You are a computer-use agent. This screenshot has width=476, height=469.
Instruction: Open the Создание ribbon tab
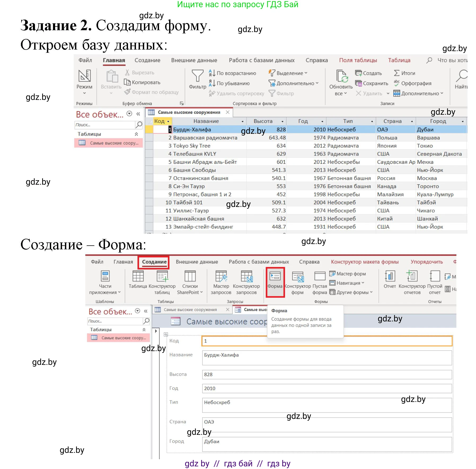(x=154, y=262)
